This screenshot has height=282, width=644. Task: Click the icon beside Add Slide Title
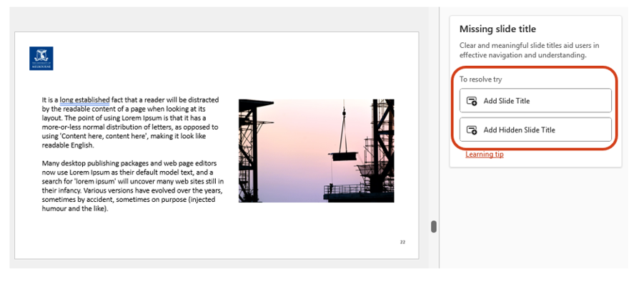472,101
